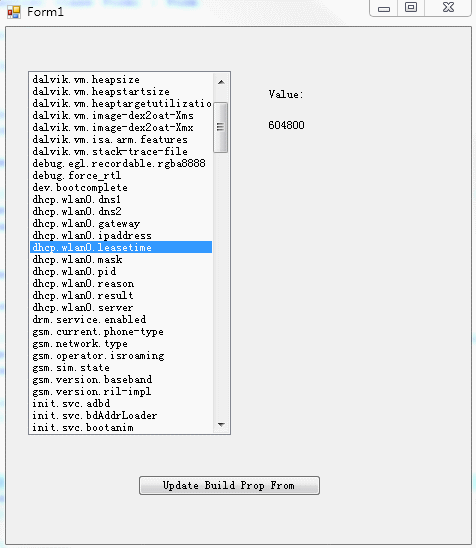Screen dimensions: 476x548
Task: Select gsm.network.type entry
Action: click(x=121, y=344)
